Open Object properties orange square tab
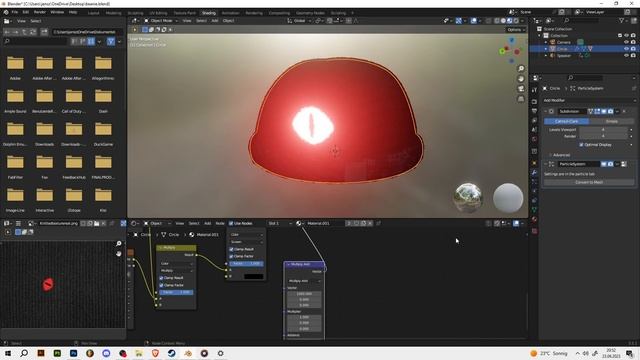 [x=534, y=163]
